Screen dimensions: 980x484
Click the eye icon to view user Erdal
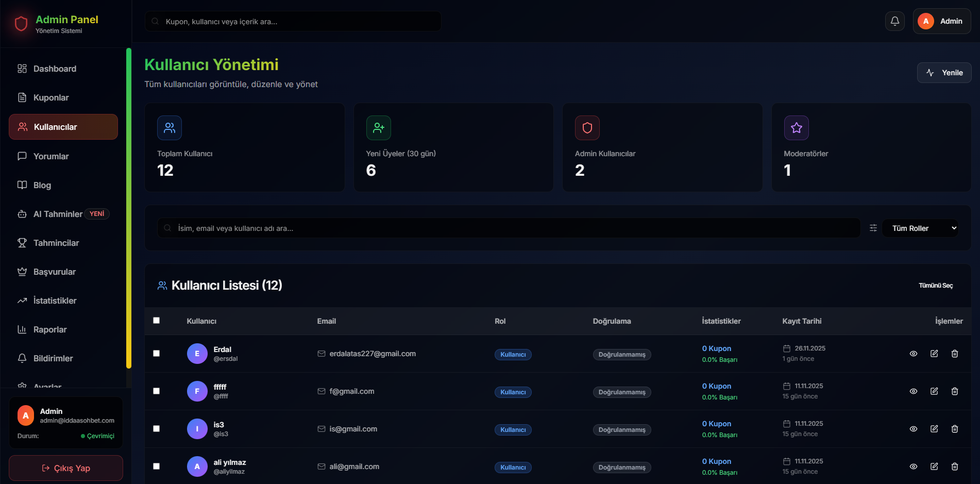click(914, 354)
